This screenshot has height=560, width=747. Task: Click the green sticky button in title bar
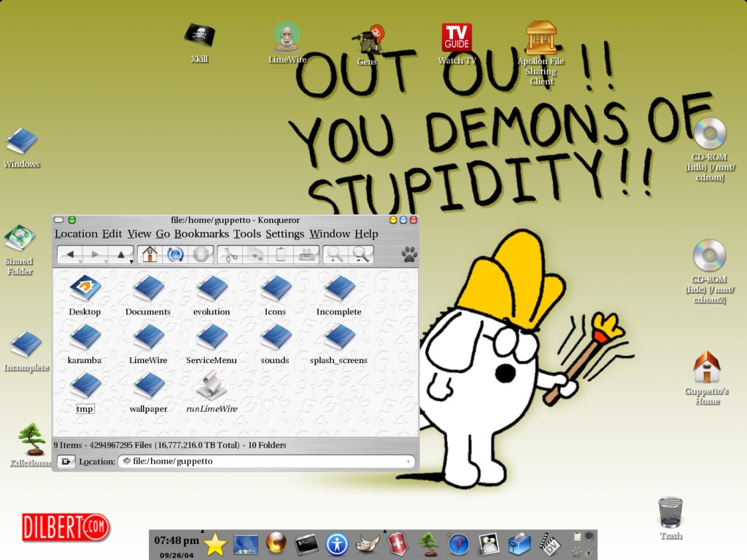pyautogui.click(x=72, y=220)
